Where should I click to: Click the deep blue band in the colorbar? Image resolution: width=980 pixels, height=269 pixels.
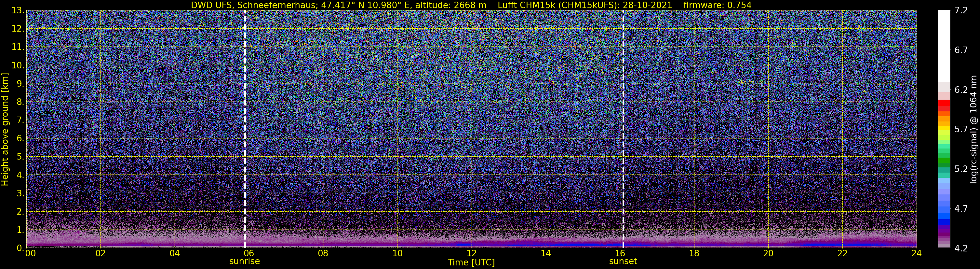coord(944,222)
